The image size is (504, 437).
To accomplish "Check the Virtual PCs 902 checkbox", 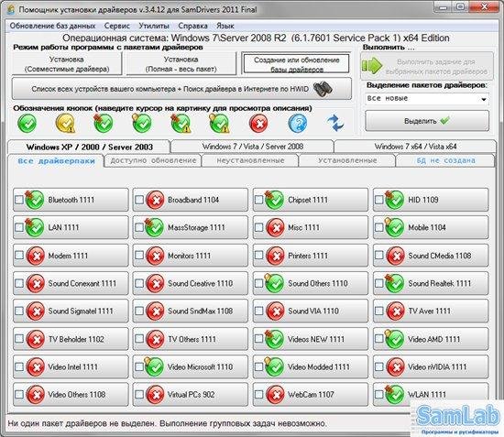I will click(x=139, y=394).
